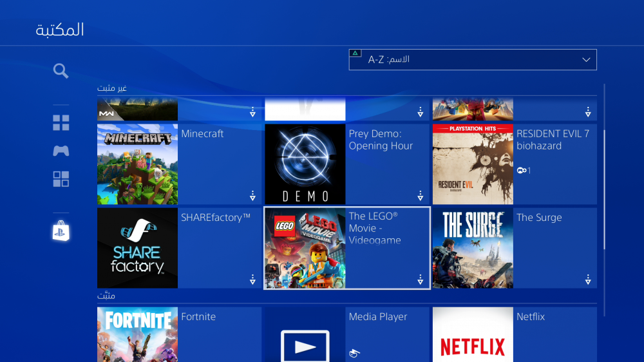Select the SHAREfactory cover thumbnail
Viewport: 644px width, 362px height.
click(x=138, y=248)
